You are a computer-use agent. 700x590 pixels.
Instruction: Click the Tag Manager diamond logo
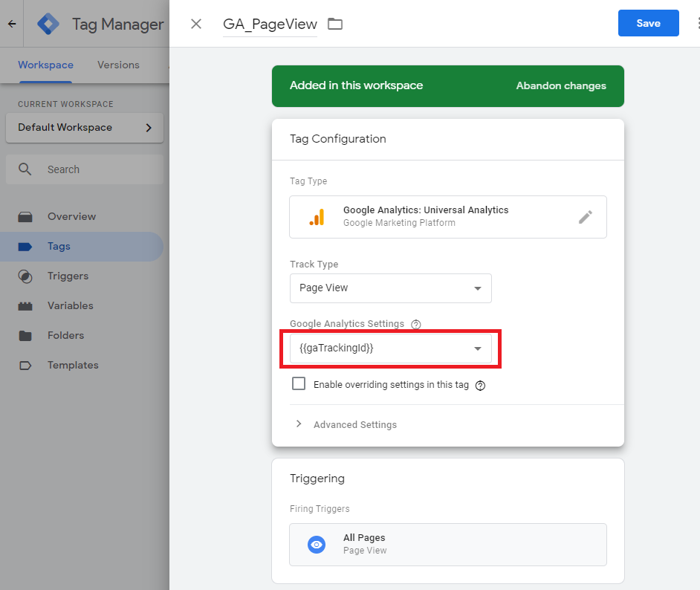[x=48, y=24]
